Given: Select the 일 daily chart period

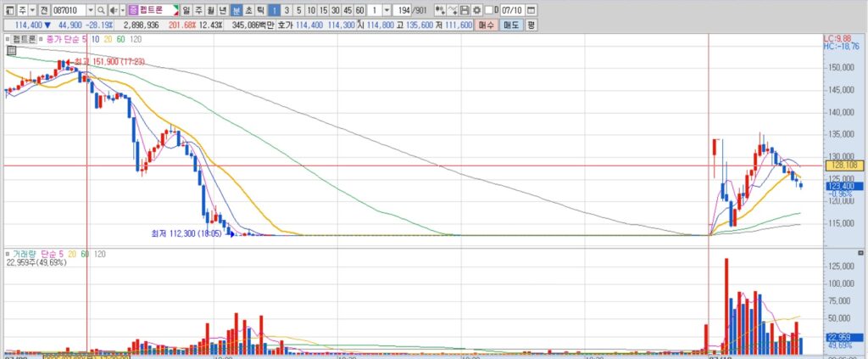Looking at the screenshot, I should (186, 10).
